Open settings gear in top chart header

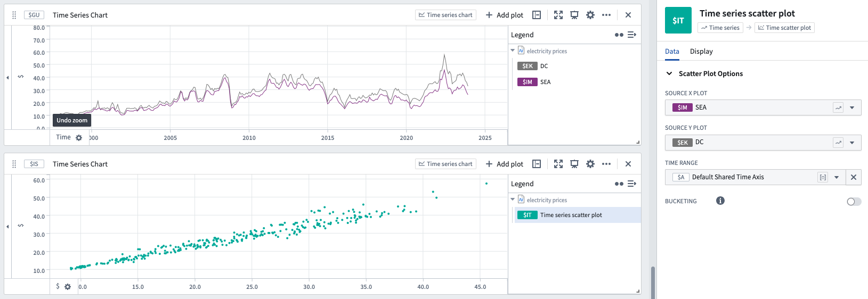590,15
